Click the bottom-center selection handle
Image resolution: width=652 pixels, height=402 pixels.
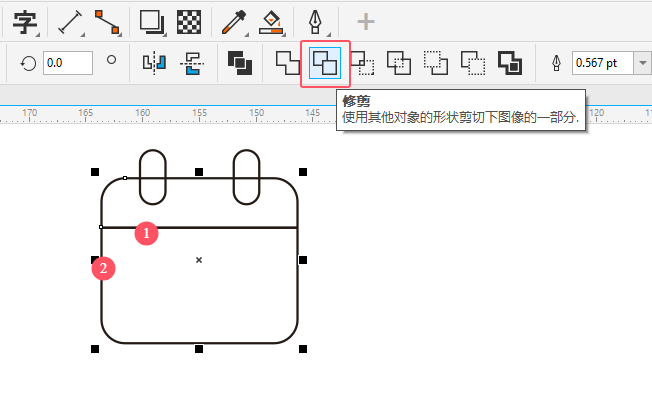(x=199, y=349)
